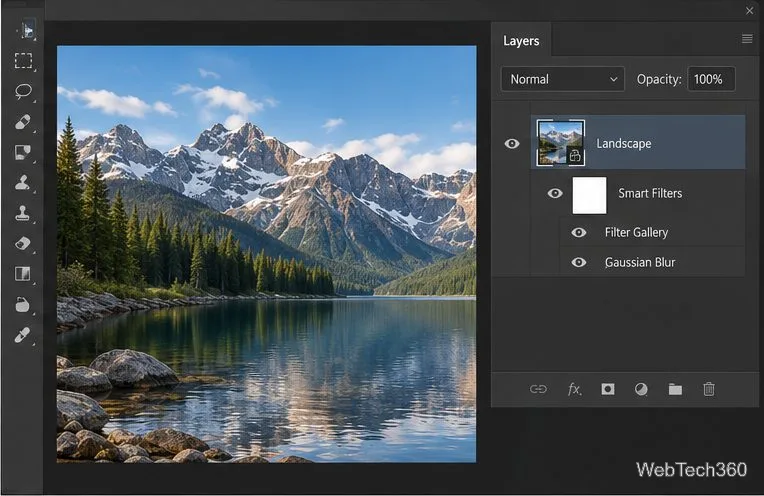Select the Eraser tool
The width and height of the screenshot is (764, 496).
(23, 243)
